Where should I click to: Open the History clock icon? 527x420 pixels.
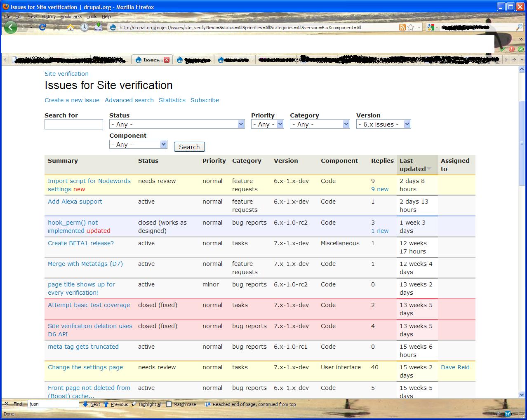[x=85, y=27]
